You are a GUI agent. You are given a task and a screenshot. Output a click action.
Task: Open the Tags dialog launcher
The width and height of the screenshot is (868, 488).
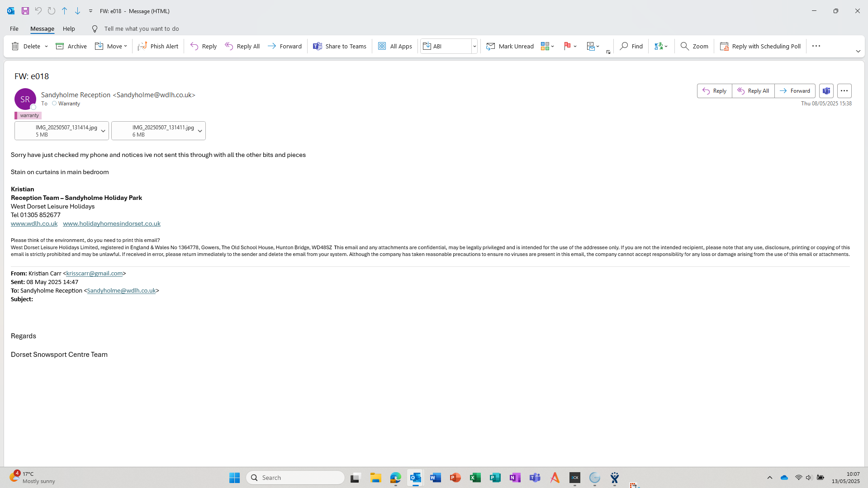[x=608, y=52]
